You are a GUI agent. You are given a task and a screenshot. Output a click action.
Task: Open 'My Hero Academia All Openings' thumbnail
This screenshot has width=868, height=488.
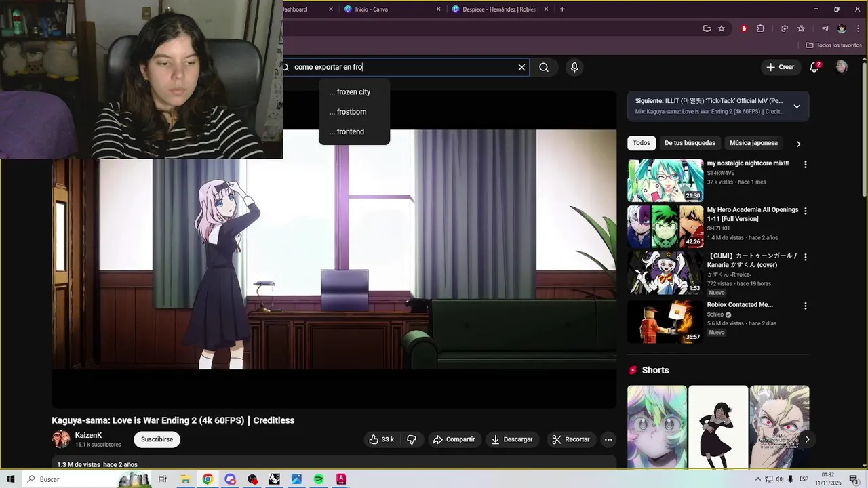pos(665,227)
